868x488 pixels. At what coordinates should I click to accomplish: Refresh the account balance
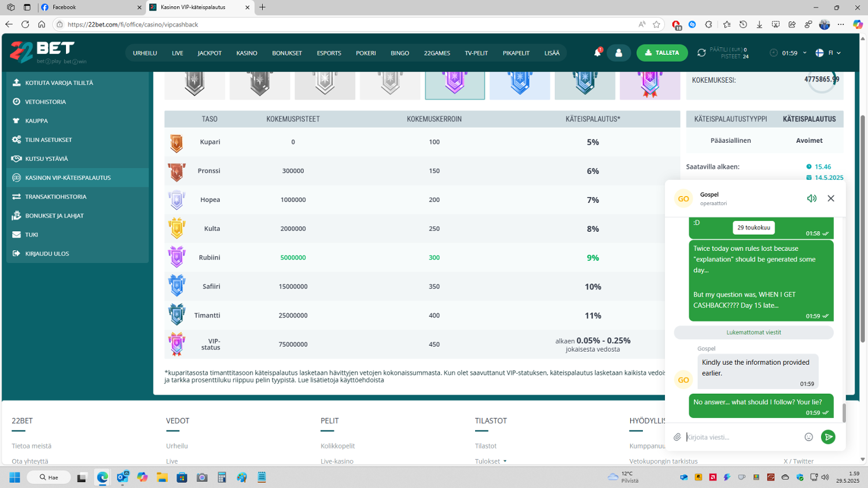click(701, 53)
